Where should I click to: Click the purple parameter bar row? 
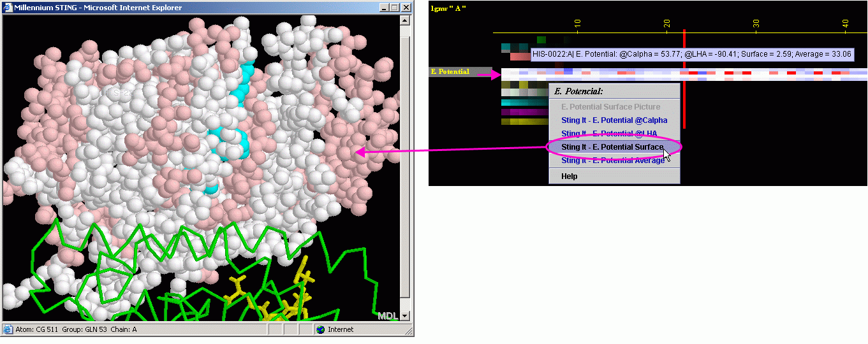(524, 112)
